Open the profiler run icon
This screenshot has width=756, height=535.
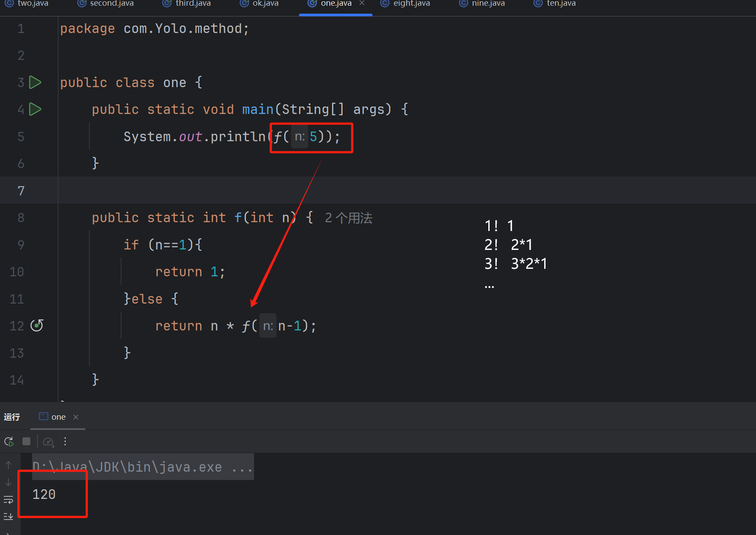click(x=48, y=441)
